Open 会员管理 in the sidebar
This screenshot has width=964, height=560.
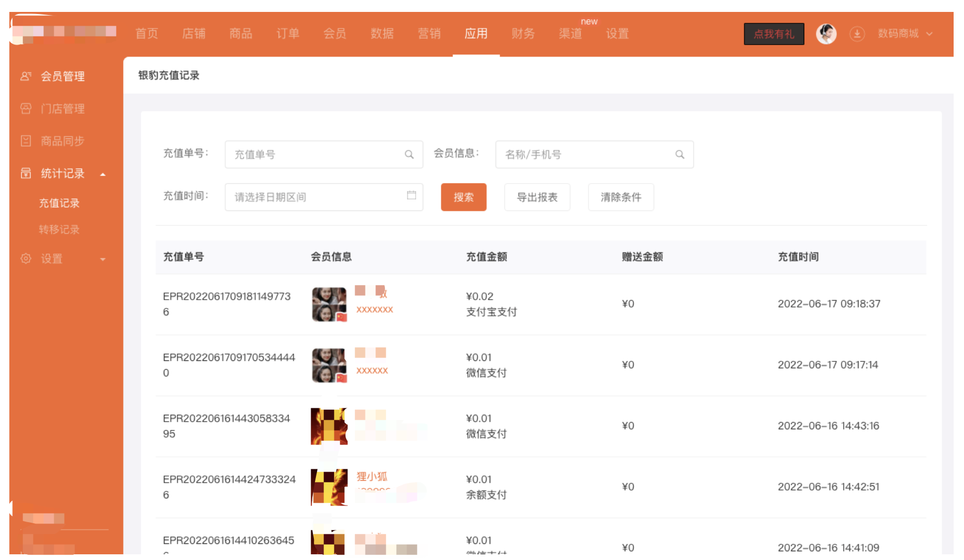(x=62, y=76)
